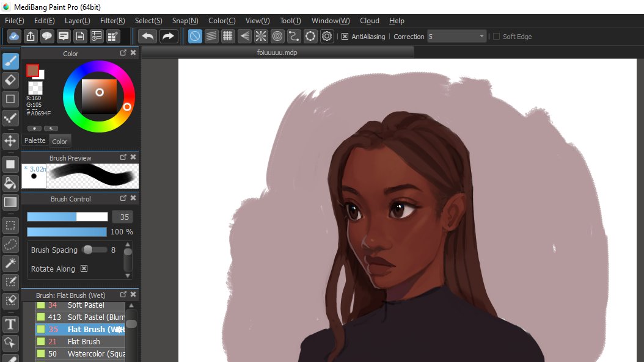Screen dimensions: 644x362
Task: Click the foreground color swatch
Action: (x=32, y=71)
